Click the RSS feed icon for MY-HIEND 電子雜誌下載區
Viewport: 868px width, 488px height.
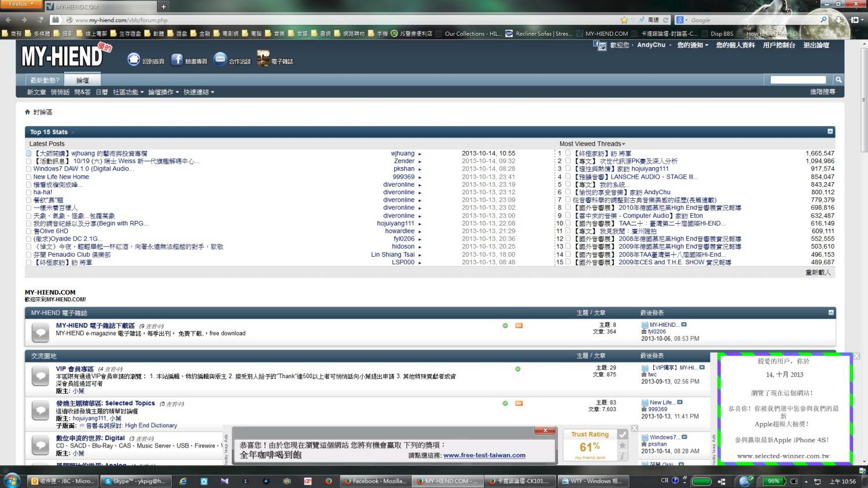[x=518, y=326]
